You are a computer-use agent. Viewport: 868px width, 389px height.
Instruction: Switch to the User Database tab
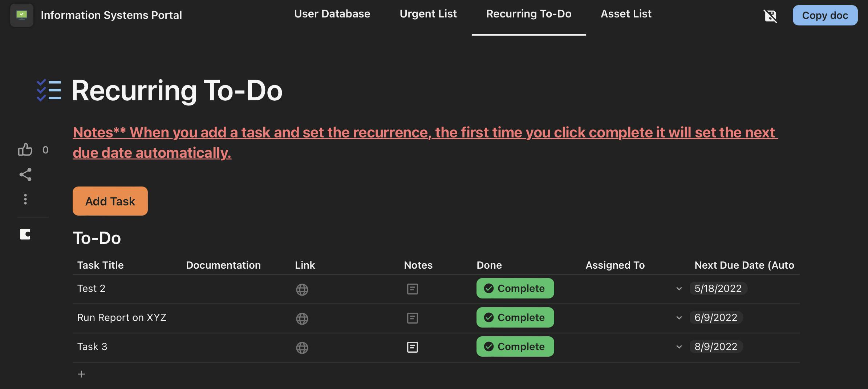click(332, 14)
